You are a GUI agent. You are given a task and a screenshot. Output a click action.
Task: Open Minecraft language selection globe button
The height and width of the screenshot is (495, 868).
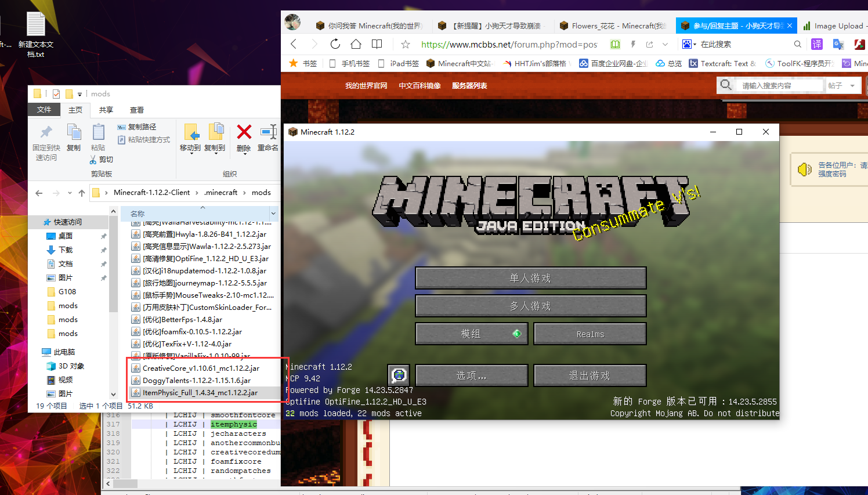click(399, 375)
